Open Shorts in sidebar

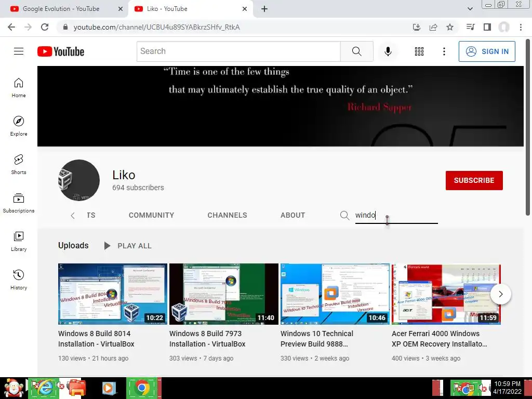tap(19, 165)
